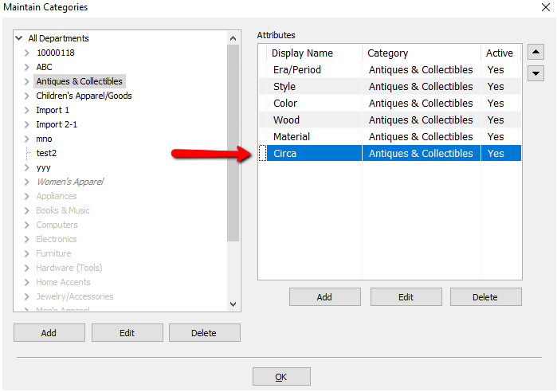Collapse the All Departments node
The width and height of the screenshot is (557, 392).
coord(19,38)
